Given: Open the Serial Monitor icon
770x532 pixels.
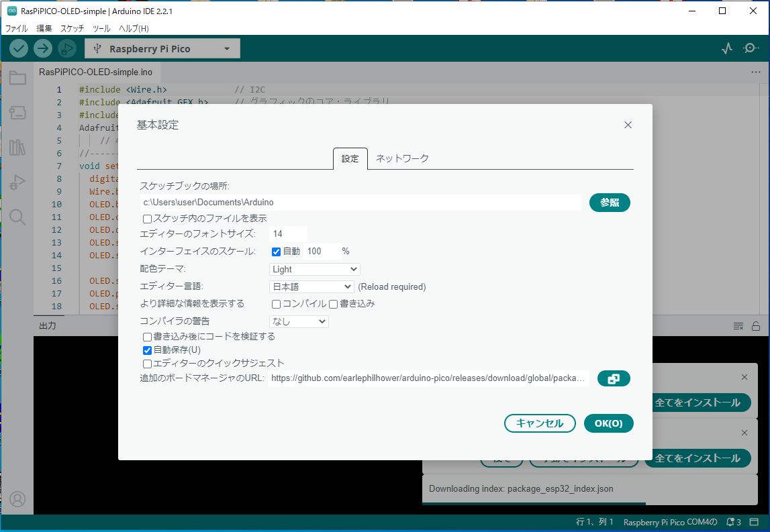Looking at the screenshot, I should tap(751, 48).
